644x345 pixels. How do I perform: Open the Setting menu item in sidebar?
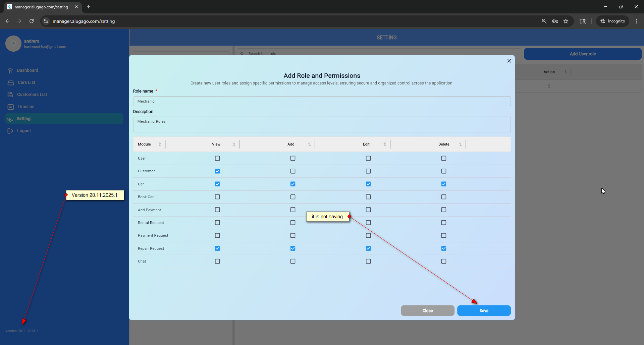[23, 119]
